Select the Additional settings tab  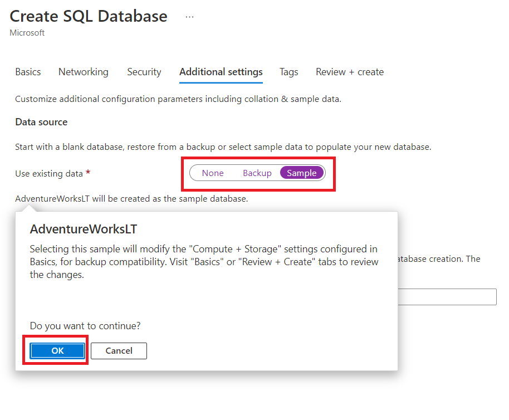[x=221, y=72]
